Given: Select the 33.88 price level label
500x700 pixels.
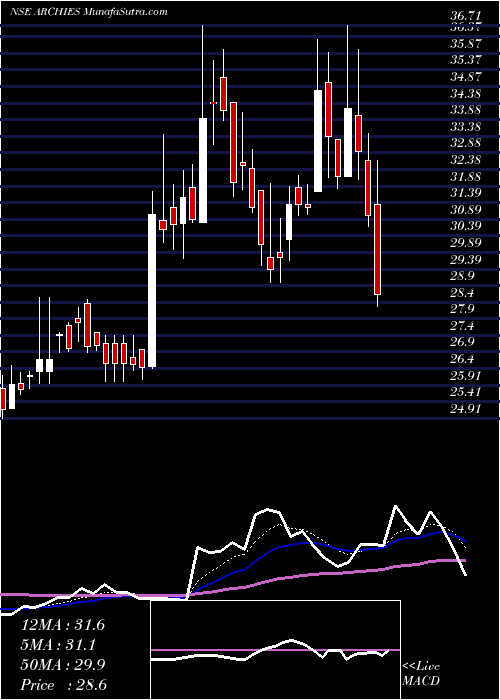Looking at the screenshot, I should (466, 110).
